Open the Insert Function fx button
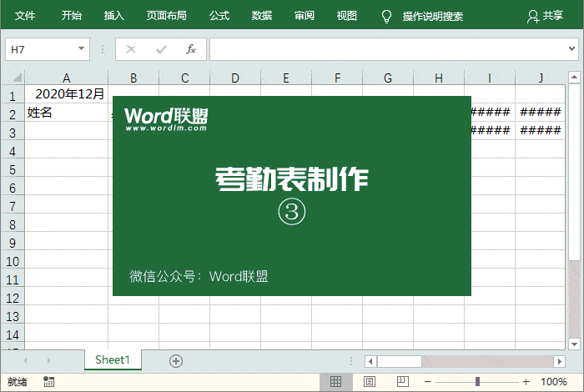The height and width of the screenshot is (392, 584). (191, 49)
